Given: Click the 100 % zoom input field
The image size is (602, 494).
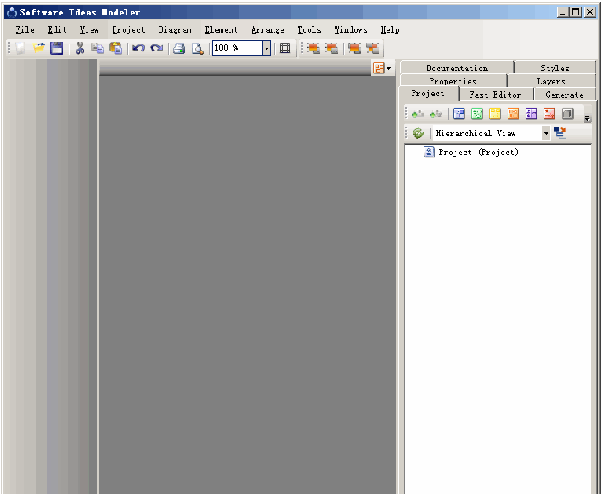Looking at the screenshot, I should (237, 48).
